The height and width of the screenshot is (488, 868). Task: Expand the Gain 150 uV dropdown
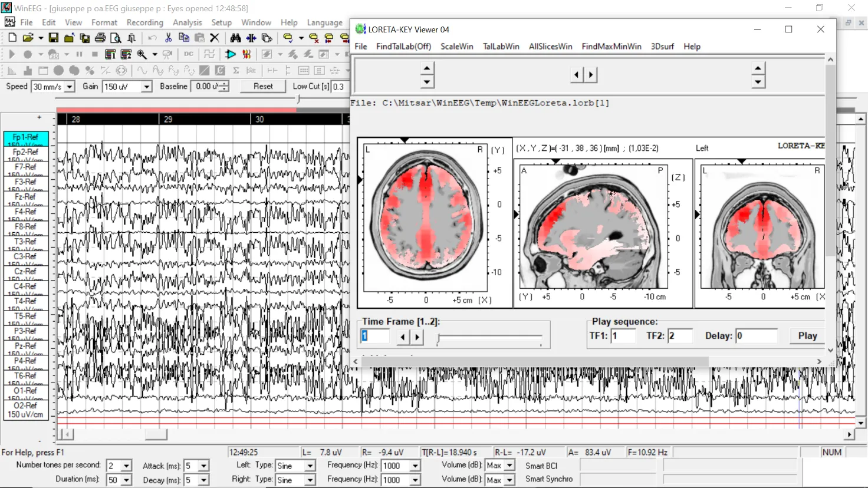(x=147, y=87)
